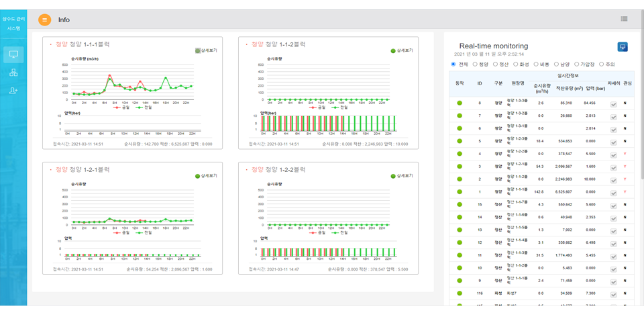Screen dimensions: 644x315
Task: Toggle the 자세히 checkbox for ID 8
Action: tap(613, 103)
